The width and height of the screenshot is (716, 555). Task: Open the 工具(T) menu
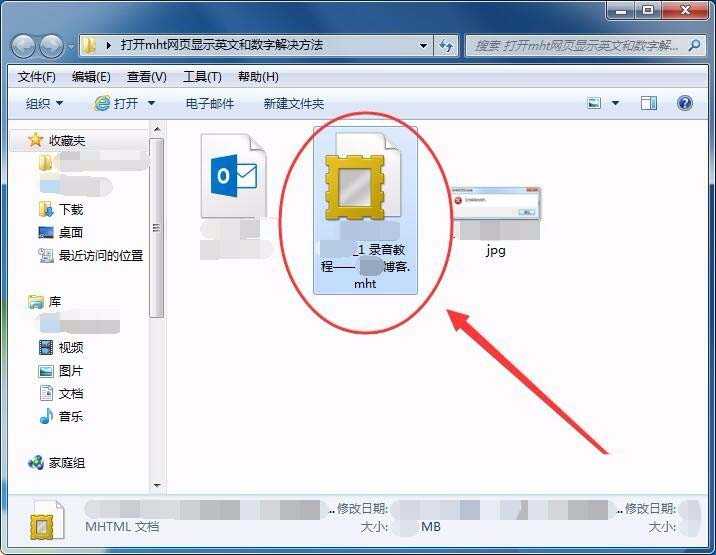pyautogui.click(x=202, y=77)
